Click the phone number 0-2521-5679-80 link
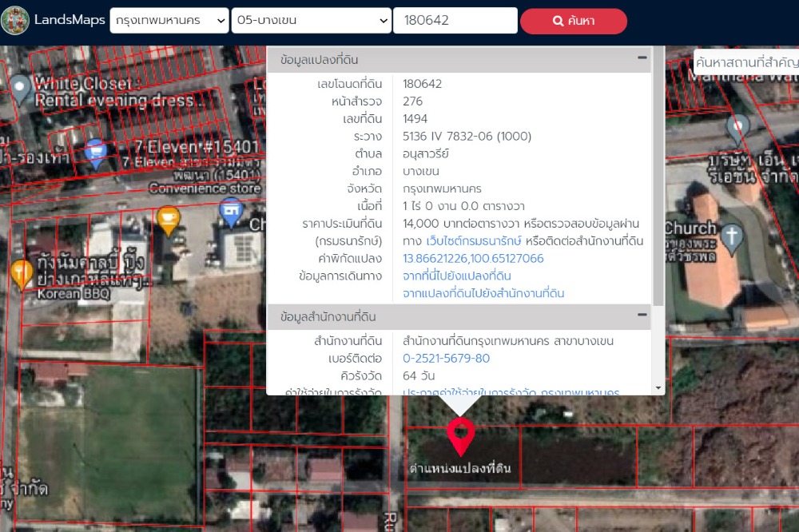Screen dimensions: 799x532 point(446,358)
